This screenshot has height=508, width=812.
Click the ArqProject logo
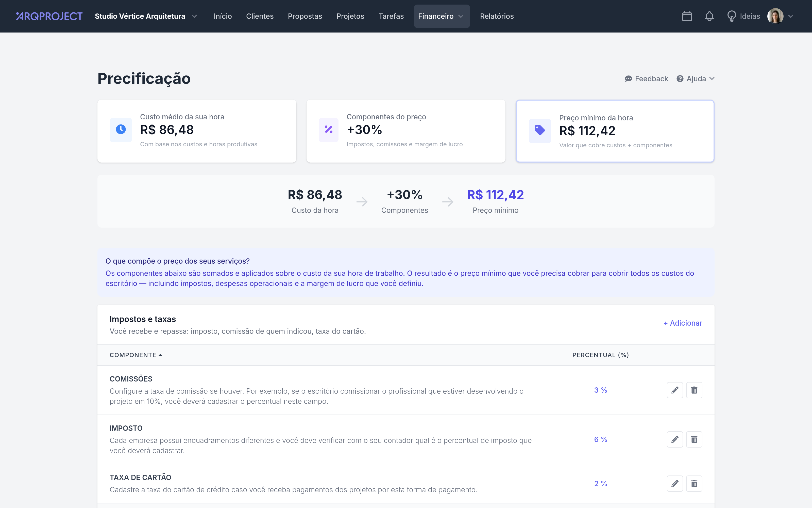pos(49,16)
